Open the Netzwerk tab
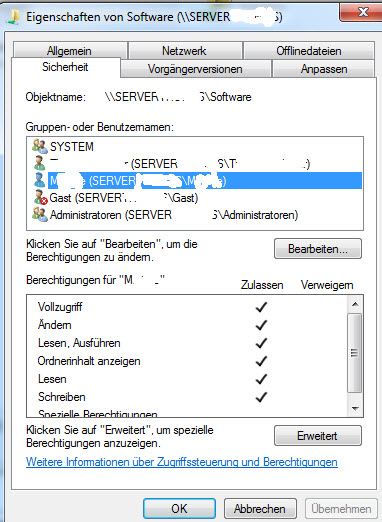The width and height of the screenshot is (382, 522). coord(184,51)
